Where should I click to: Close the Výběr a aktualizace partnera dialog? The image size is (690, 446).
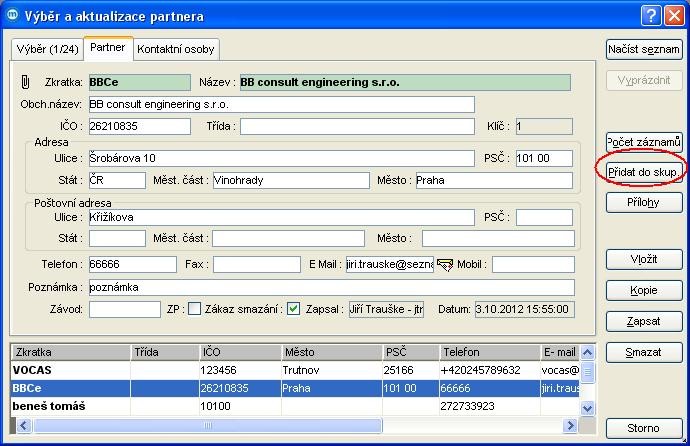pos(674,16)
